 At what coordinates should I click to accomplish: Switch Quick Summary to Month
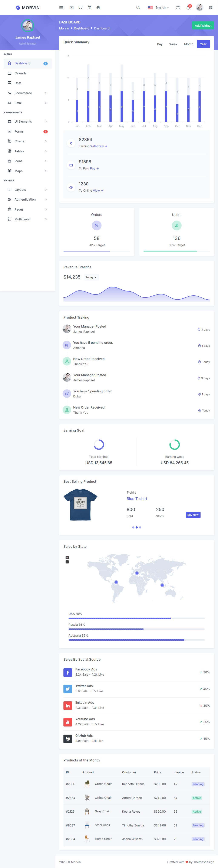[189, 44]
